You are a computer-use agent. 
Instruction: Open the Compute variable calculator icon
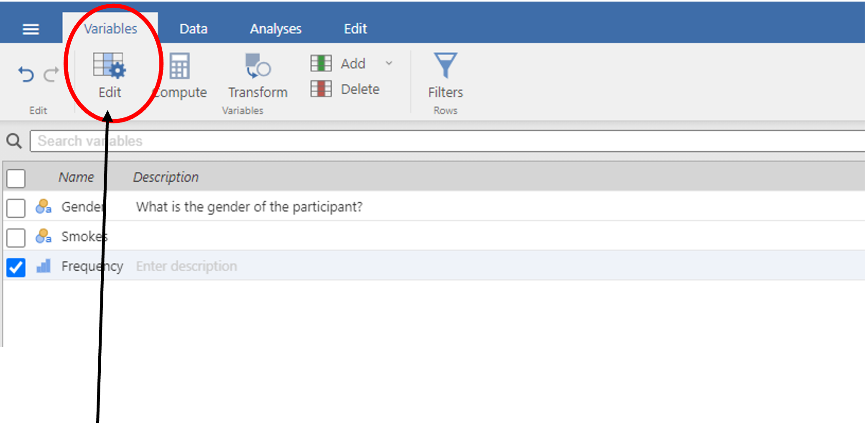click(179, 66)
